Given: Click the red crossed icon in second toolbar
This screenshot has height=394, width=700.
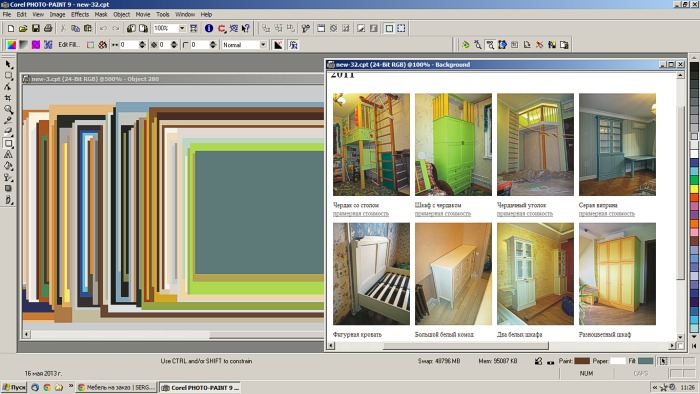Looking at the screenshot, I should [x=103, y=45].
